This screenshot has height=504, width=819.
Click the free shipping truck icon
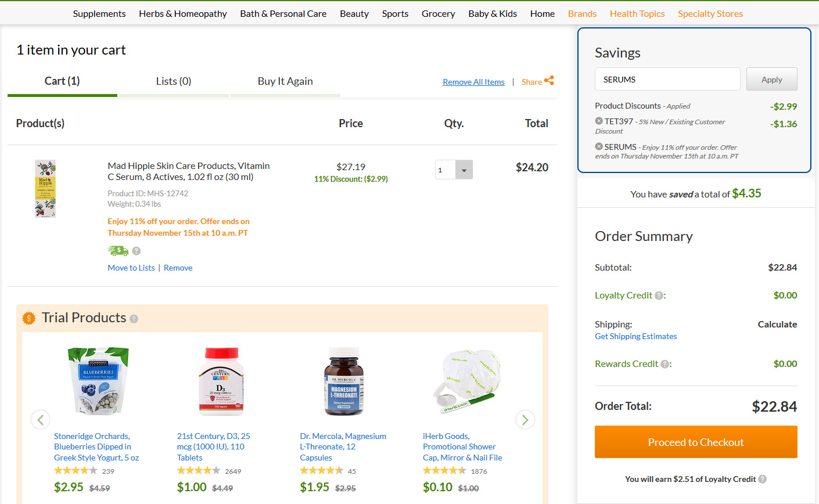tap(118, 251)
